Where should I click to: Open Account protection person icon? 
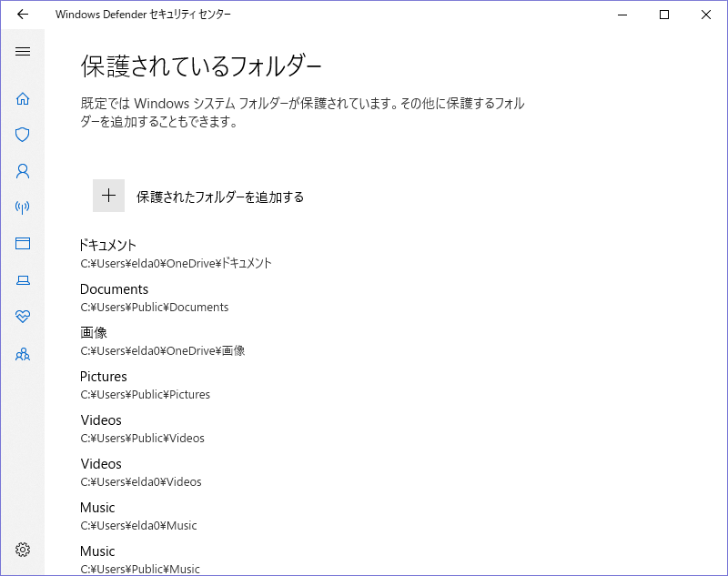[23, 171]
